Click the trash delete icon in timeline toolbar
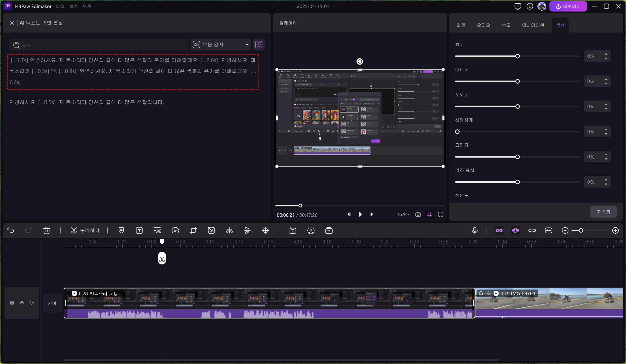 [47, 230]
